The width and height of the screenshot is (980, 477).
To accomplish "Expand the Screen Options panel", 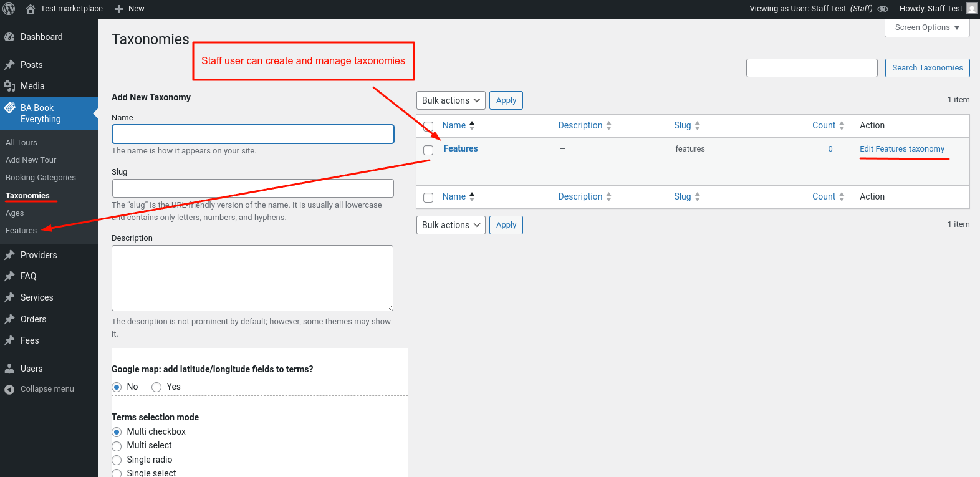I will coord(927,27).
